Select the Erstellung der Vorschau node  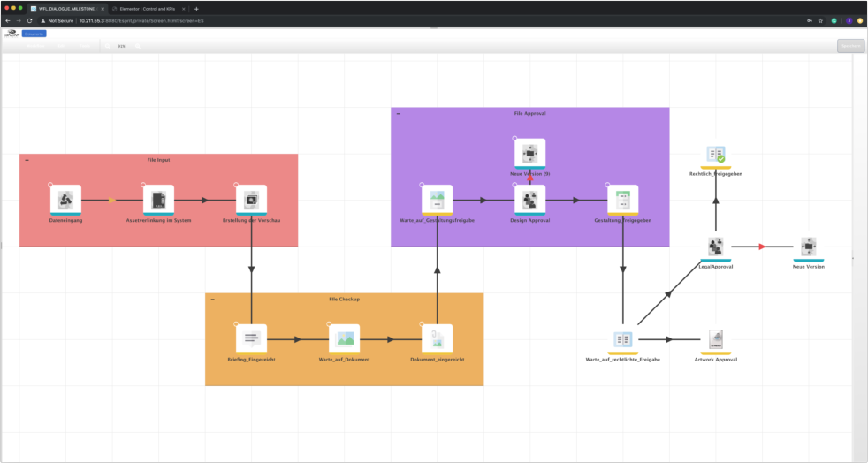pyautogui.click(x=251, y=200)
